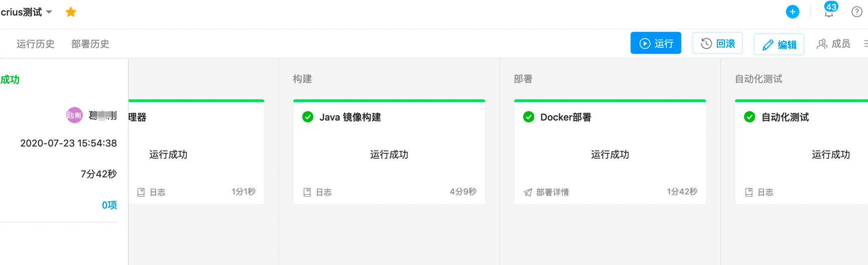Click the 编辑 edit button

779,44
